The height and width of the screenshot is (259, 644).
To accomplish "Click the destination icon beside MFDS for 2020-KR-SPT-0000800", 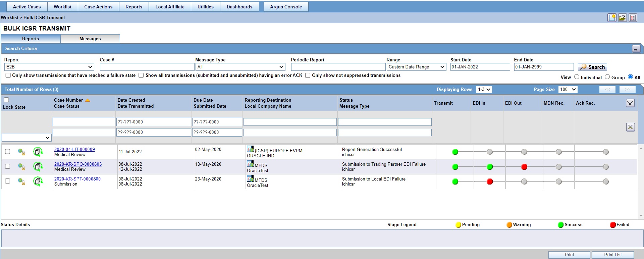I will tap(250, 178).
